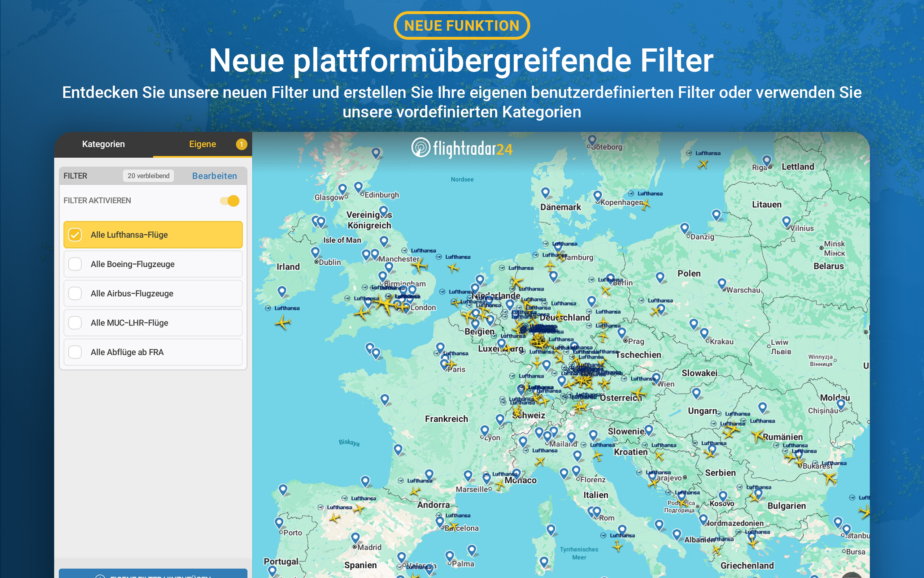
Task: Select the airport pin at Prag
Action: pyautogui.click(x=622, y=333)
